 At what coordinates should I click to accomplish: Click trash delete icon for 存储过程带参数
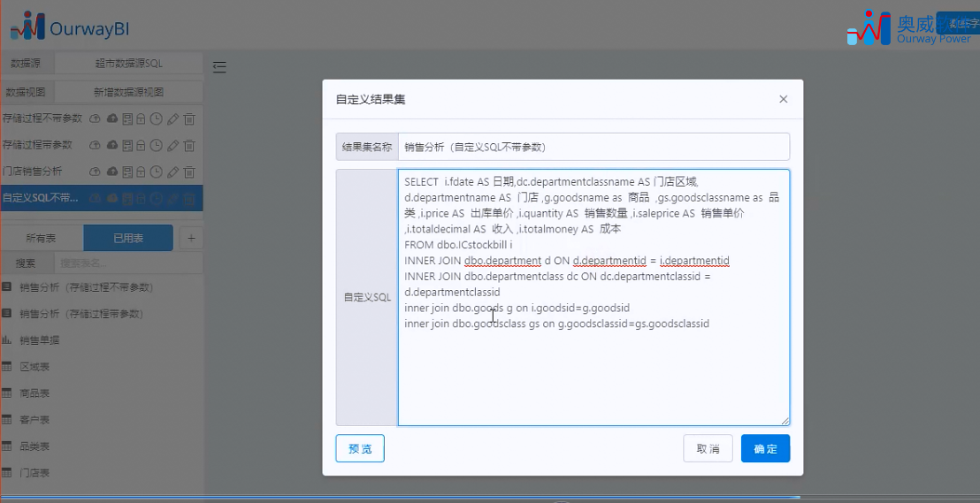click(x=189, y=145)
